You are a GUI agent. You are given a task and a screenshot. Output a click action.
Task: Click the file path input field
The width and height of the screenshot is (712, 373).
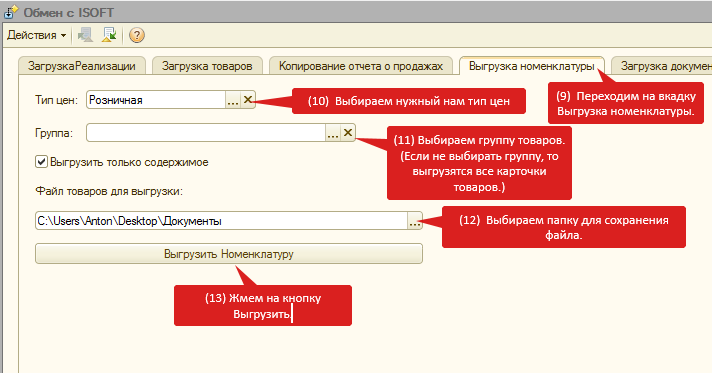[222, 221]
